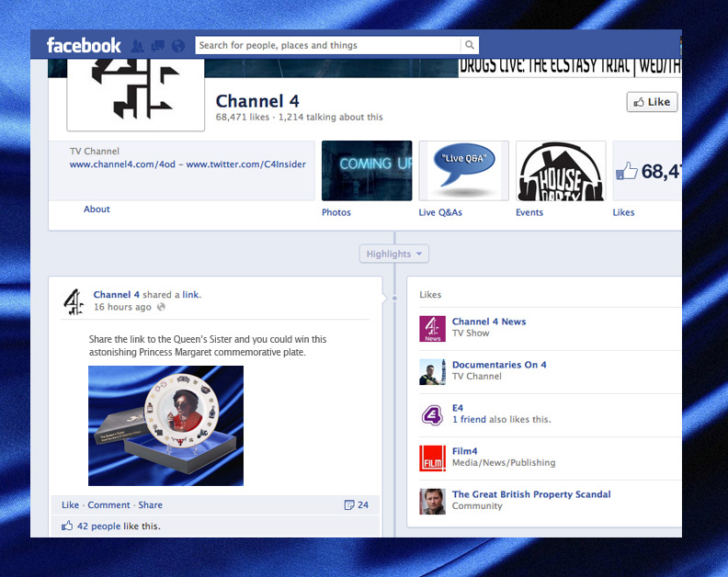Click the search magnifier button
The width and height of the screenshot is (728, 577).
470,45
